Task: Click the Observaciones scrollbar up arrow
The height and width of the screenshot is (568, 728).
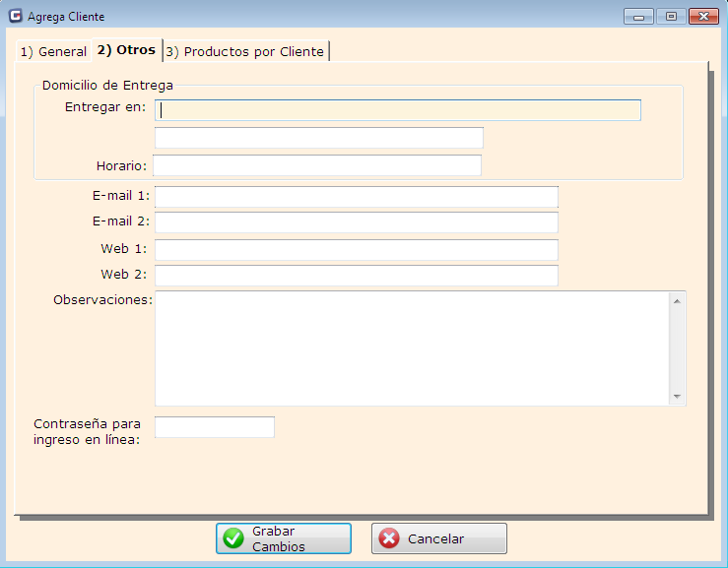Action: (x=677, y=300)
